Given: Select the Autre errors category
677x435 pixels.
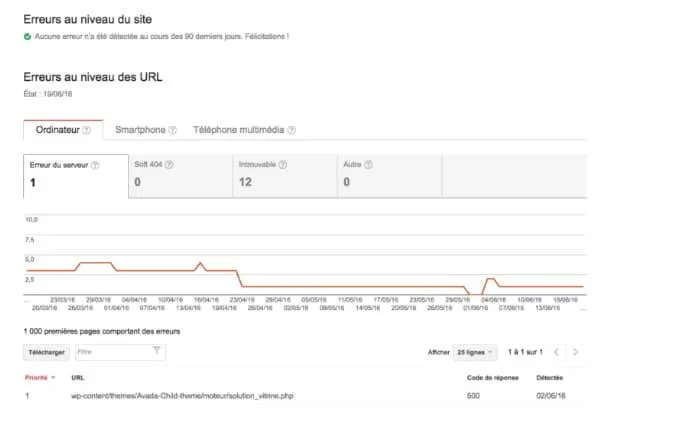Looking at the screenshot, I should 388,174.
